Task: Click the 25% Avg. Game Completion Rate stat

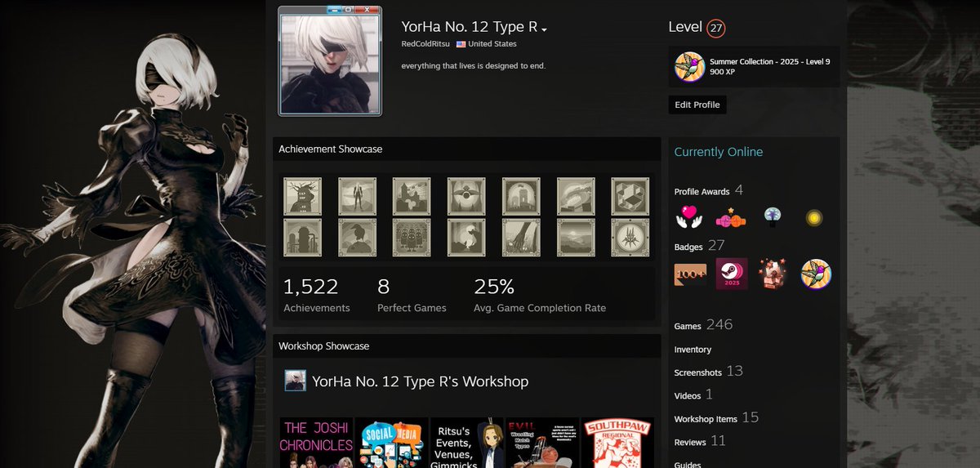Action: point(540,295)
